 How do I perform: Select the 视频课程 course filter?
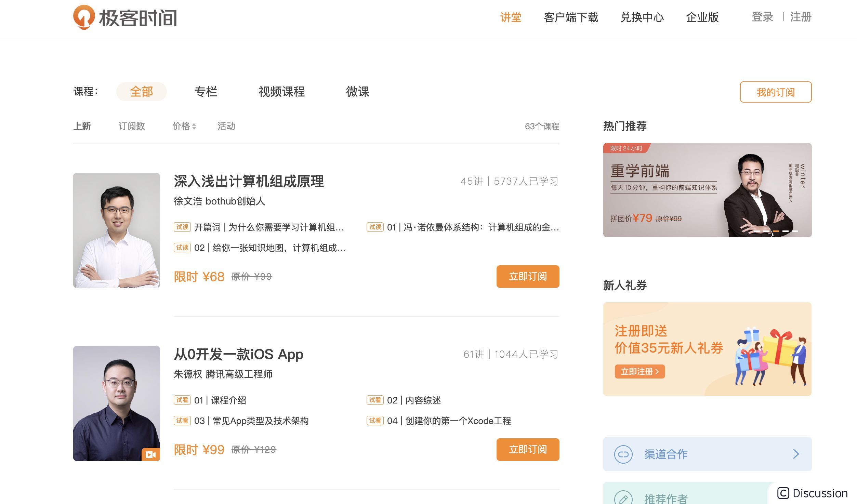[x=281, y=92]
